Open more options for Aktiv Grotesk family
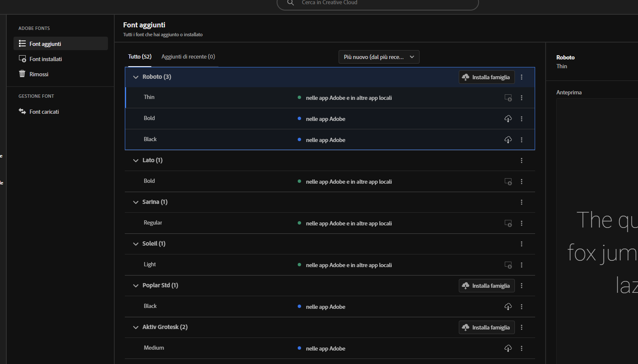Viewport: 638px width, 364px height. [522, 327]
